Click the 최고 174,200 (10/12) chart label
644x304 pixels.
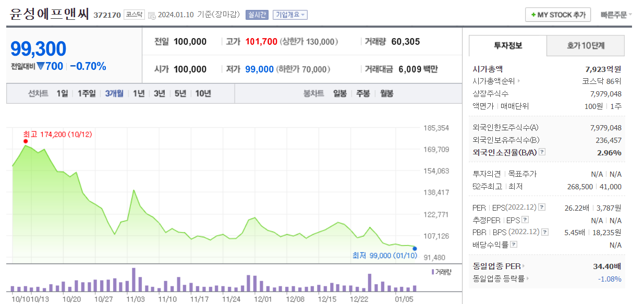pyautogui.click(x=57, y=135)
